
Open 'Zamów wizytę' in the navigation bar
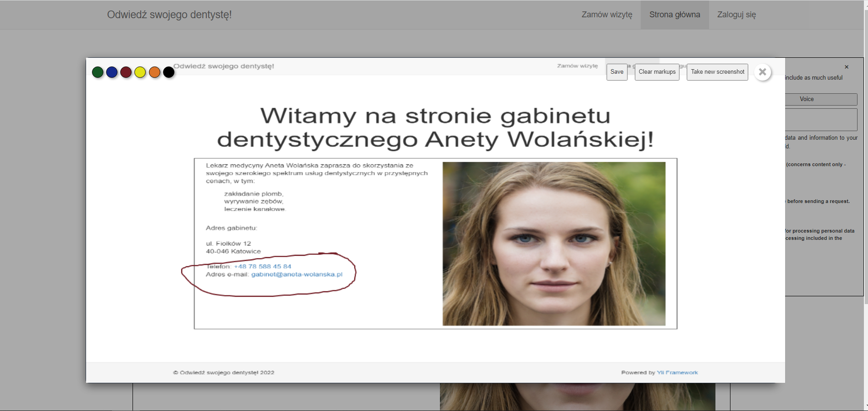[x=606, y=14]
